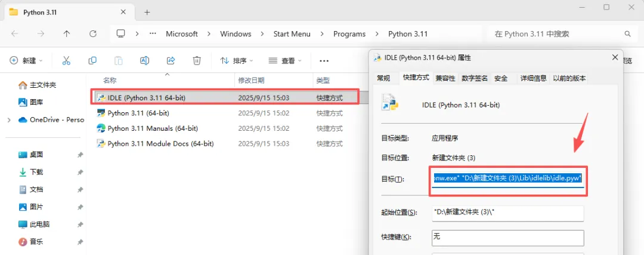Image resolution: width=644 pixels, height=255 pixels.
Task: Open the 排序 sort dropdown
Action: [237, 60]
